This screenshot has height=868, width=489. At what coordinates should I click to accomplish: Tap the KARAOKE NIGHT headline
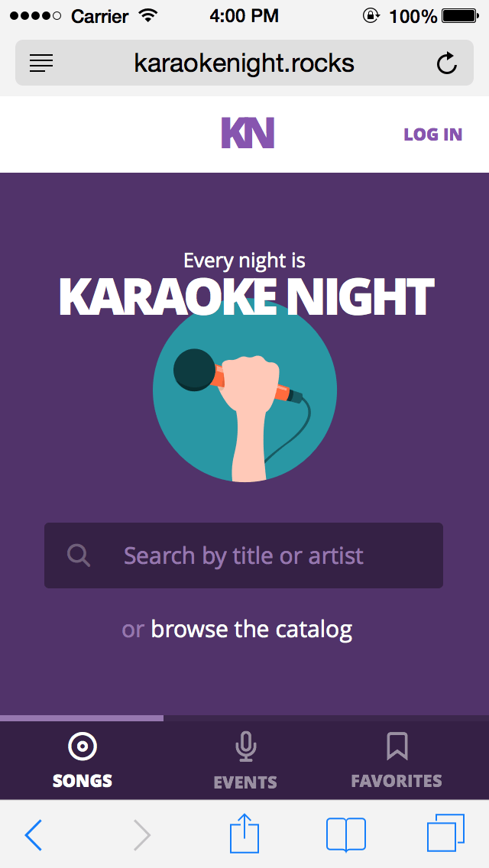click(246, 298)
